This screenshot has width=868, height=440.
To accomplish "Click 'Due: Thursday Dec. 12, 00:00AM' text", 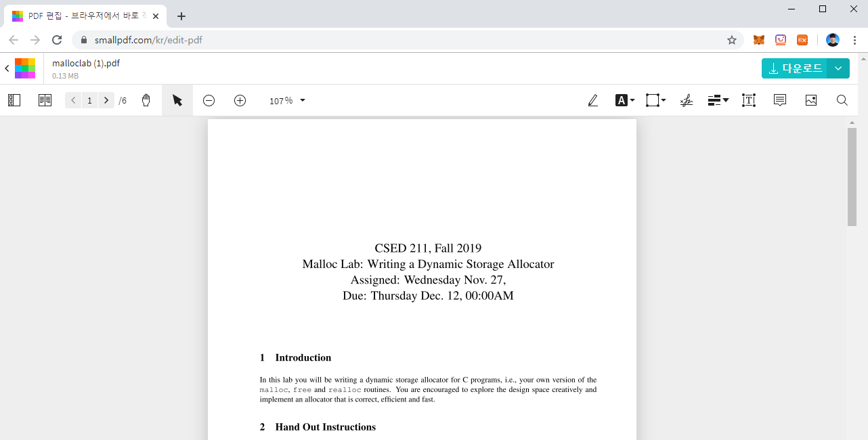I will click(428, 296).
